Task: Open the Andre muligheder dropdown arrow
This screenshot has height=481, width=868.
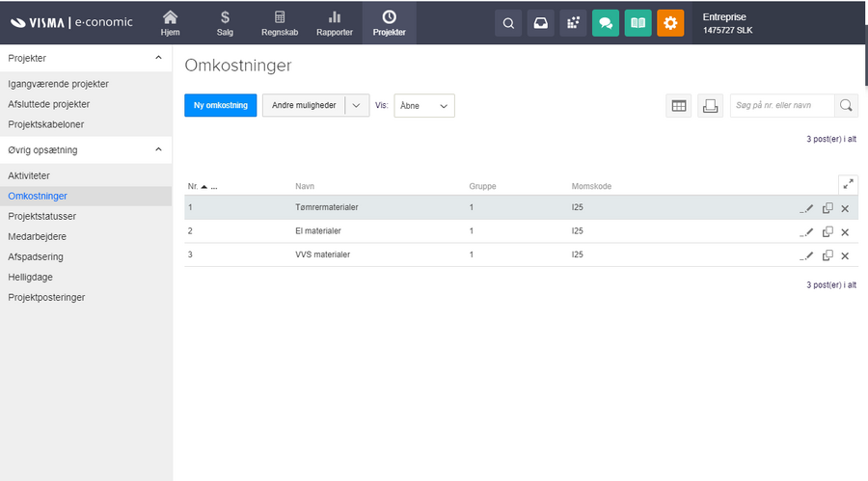Action: click(x=357, y=106)
